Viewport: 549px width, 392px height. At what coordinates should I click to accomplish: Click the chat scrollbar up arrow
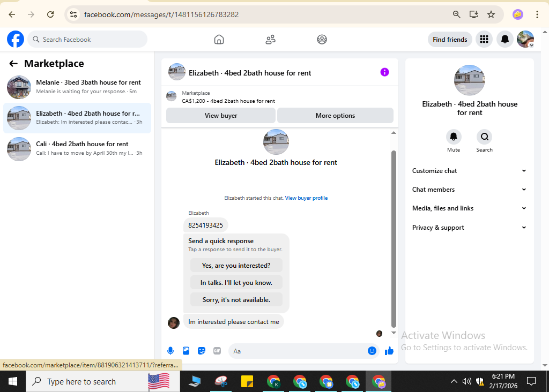point(394,133)
